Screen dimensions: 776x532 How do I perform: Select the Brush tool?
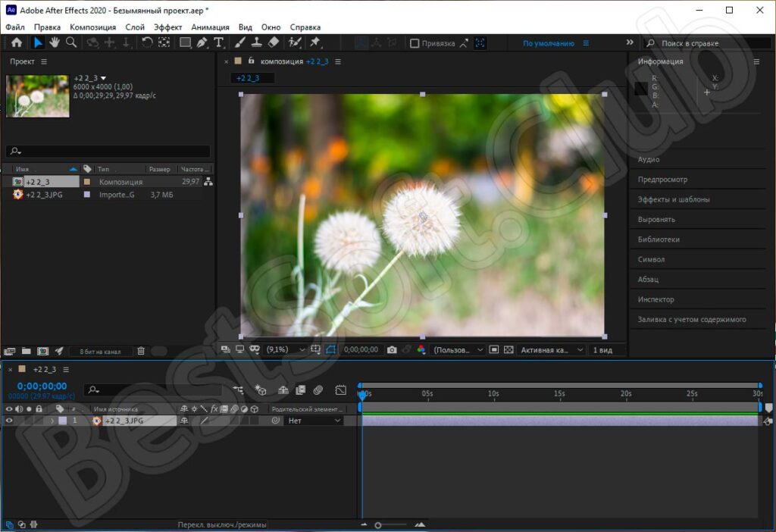[x=240, y=43]
